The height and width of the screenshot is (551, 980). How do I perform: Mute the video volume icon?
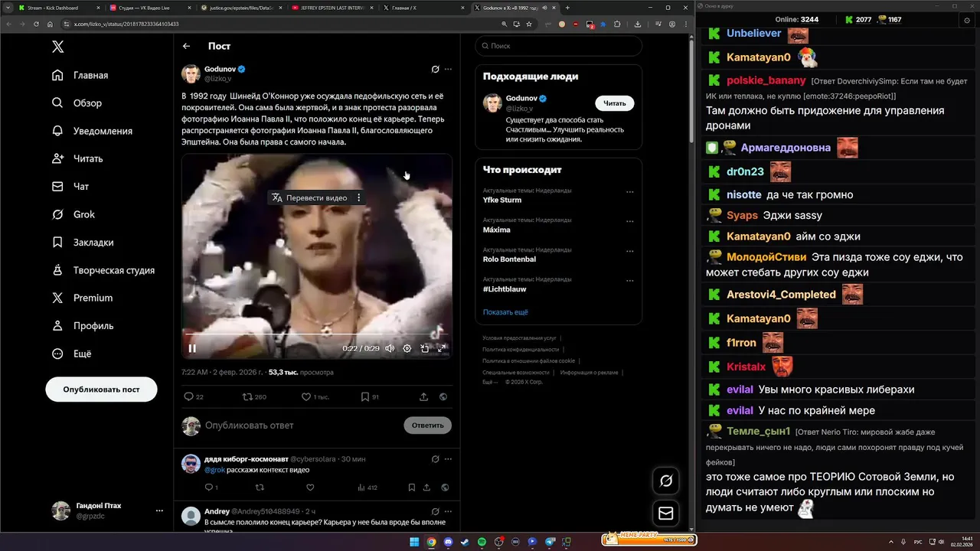(390, 348)
